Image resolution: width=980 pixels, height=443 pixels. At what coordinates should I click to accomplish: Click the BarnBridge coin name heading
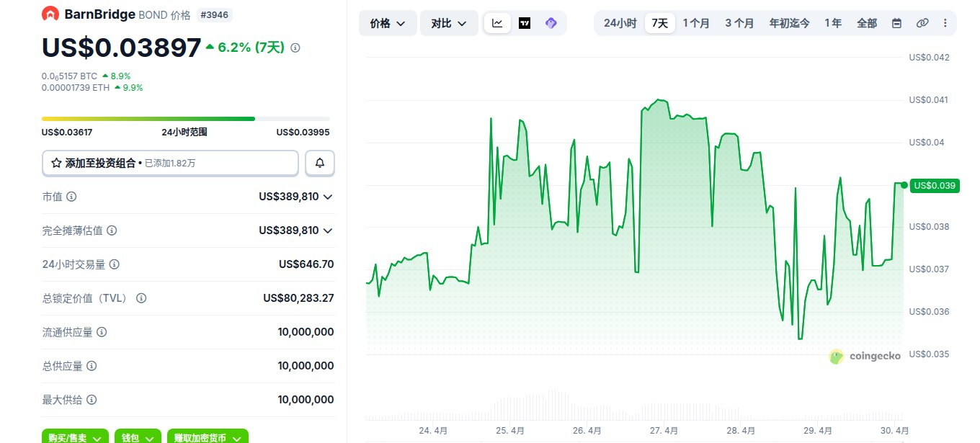point(99,14)
